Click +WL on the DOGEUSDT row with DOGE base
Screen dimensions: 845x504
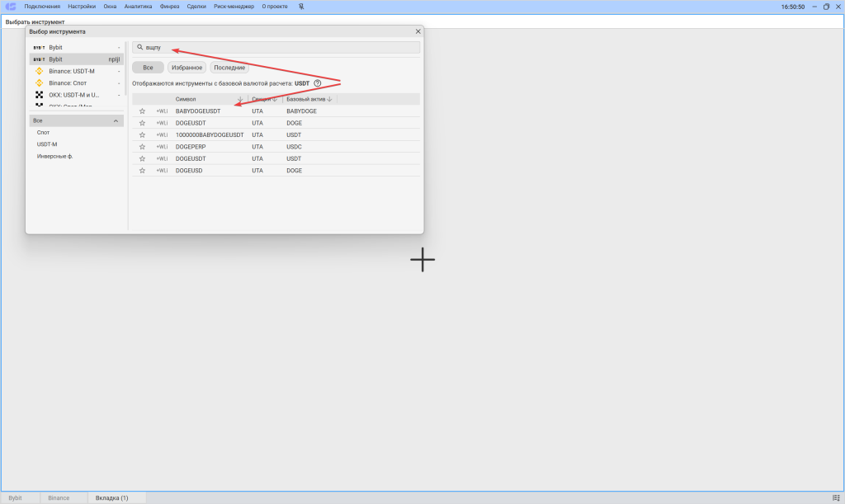(x=162, y=123)
